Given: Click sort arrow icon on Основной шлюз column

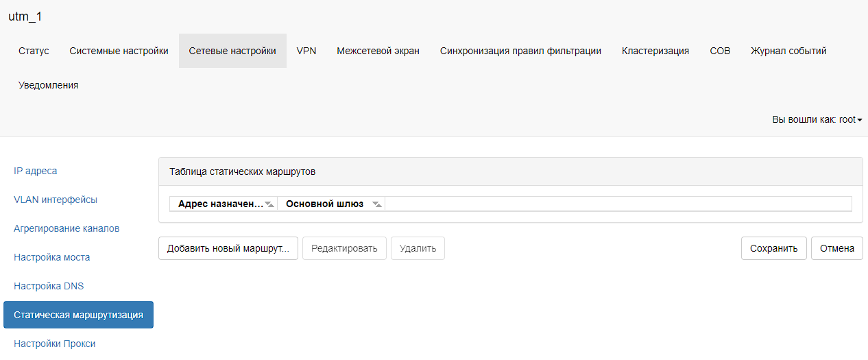Looking at the screenshot, I should tap(376, 204).
